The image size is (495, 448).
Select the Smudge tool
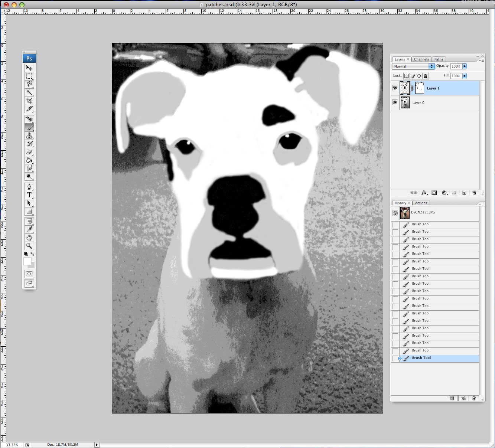(29, 168)
